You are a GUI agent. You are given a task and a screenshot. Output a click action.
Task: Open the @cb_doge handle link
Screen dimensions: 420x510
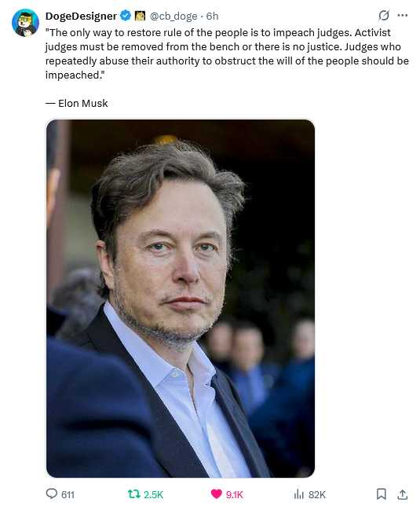pyautogui.click(x=173, y=16)
